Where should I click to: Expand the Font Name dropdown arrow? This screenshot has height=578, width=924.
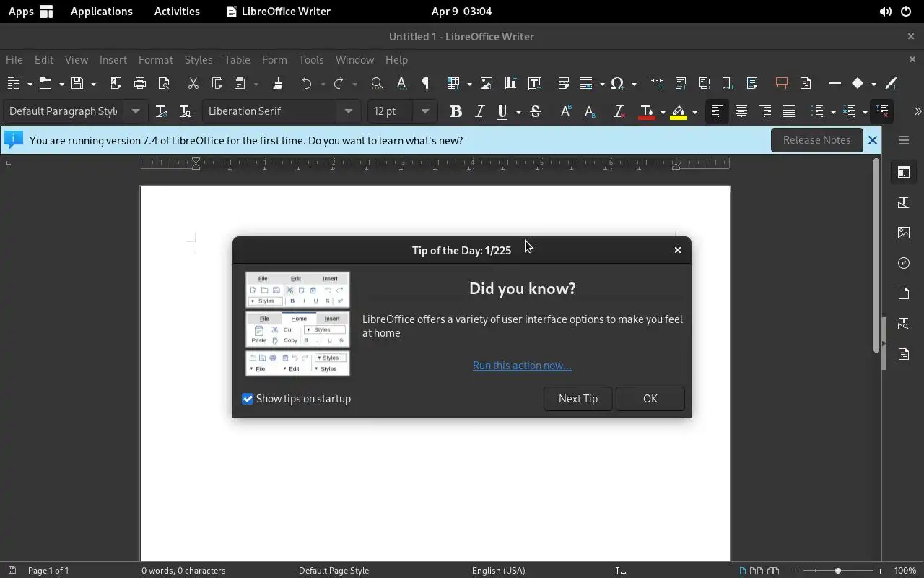click(x=349, y=111)
